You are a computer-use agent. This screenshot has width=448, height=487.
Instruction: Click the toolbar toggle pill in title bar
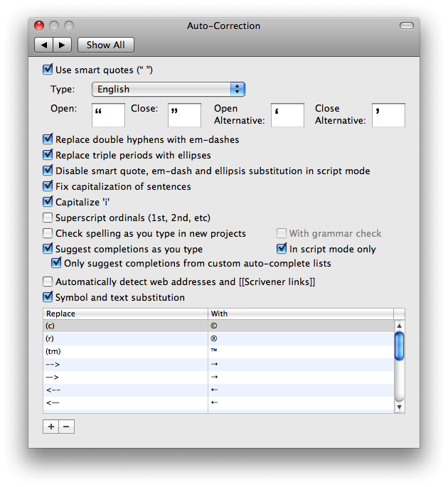[406, 26]
